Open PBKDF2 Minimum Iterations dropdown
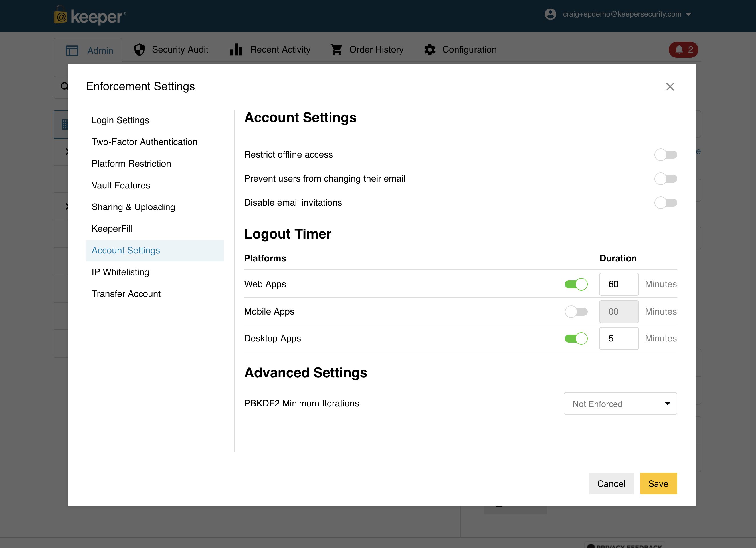This screenshot has width=756, height=548. 620,404
